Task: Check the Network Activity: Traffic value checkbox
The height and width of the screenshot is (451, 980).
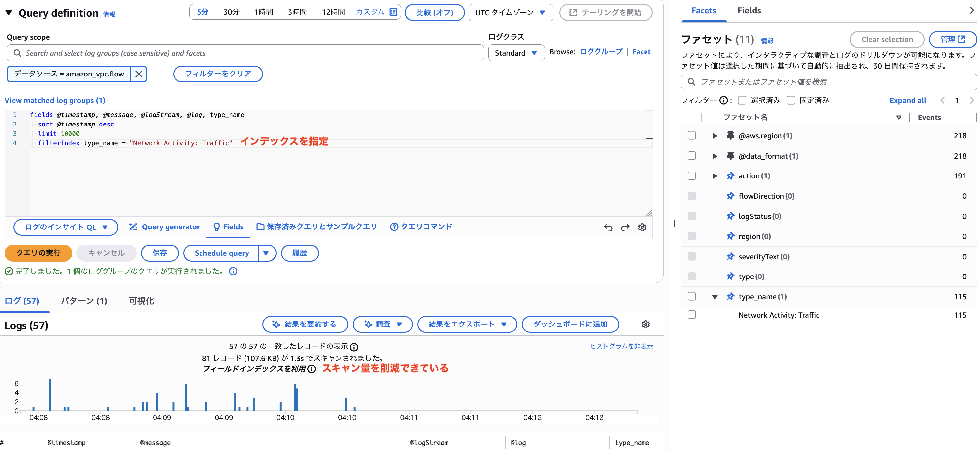Action: pyautogui.click(x=691, y=315)
